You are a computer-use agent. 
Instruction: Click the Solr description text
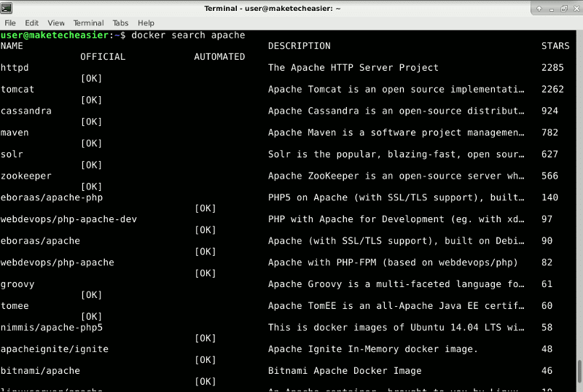tap(396, 154)
